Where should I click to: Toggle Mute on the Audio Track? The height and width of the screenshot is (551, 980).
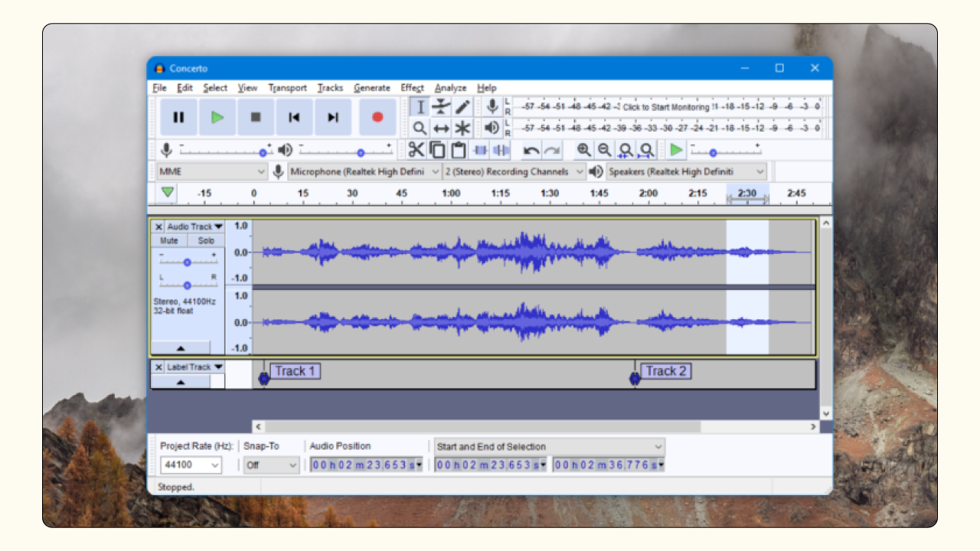[169, 240]
